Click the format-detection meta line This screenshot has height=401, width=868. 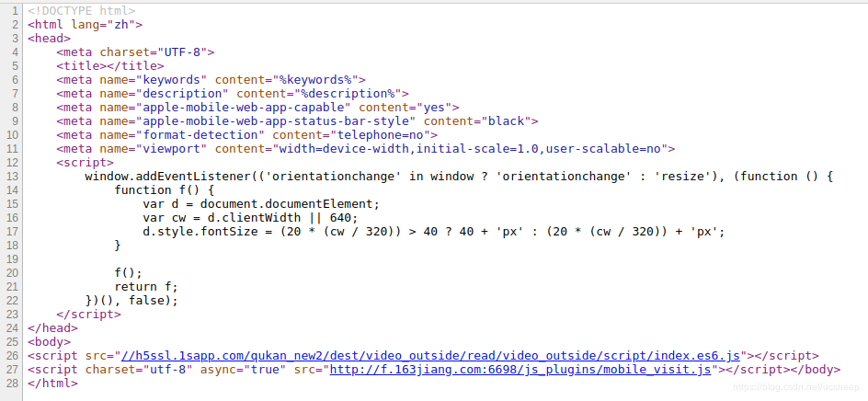[247, 134]
